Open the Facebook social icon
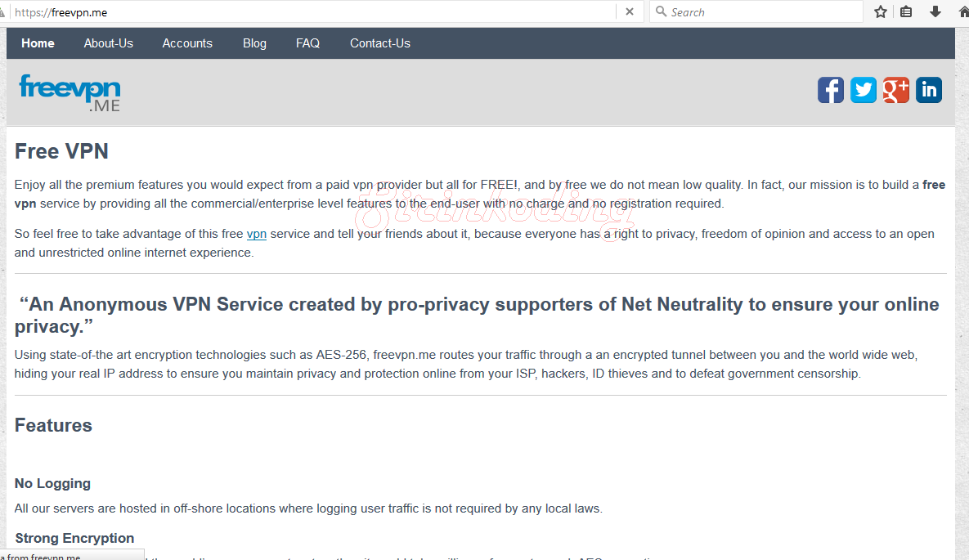 pos(831,90)
